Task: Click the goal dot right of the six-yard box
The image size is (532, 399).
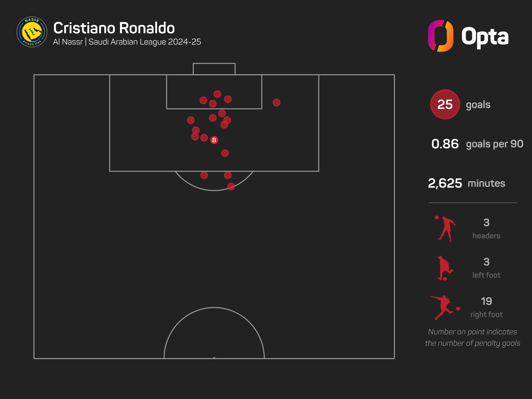Action: point(276,103)
